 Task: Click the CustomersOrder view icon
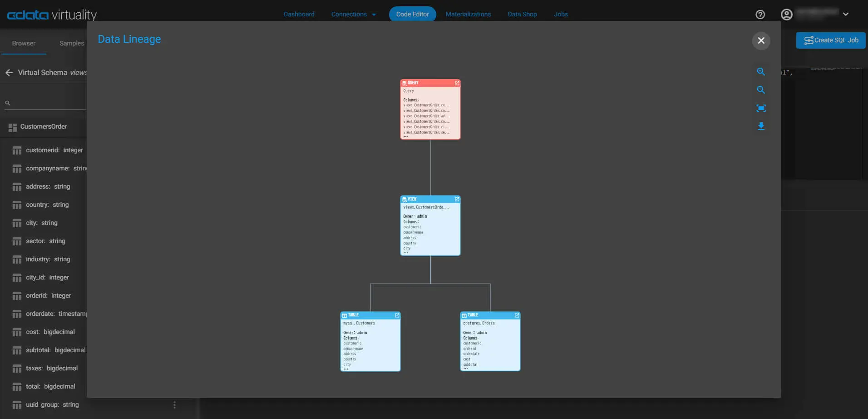coord(13,127)
